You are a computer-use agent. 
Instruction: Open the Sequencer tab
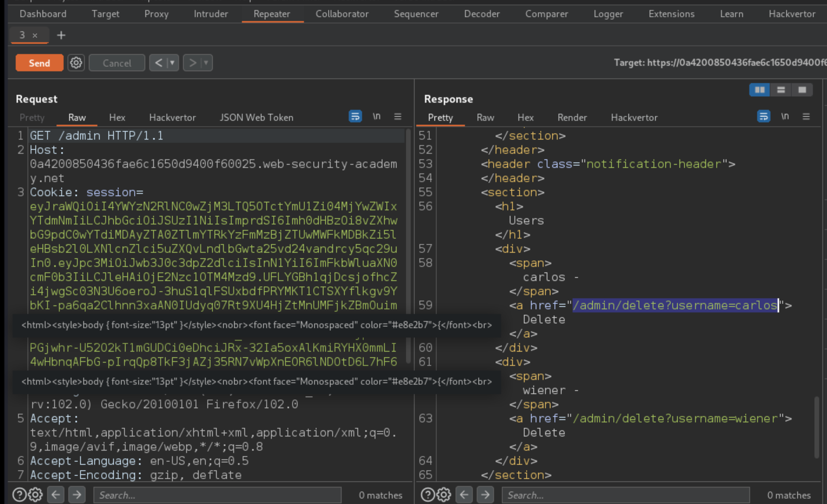[x=416, y=14]
